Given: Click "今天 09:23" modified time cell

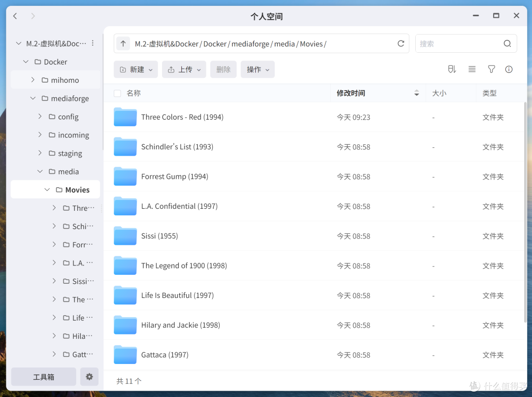Looking at the screenshot, I should (353, 117).
